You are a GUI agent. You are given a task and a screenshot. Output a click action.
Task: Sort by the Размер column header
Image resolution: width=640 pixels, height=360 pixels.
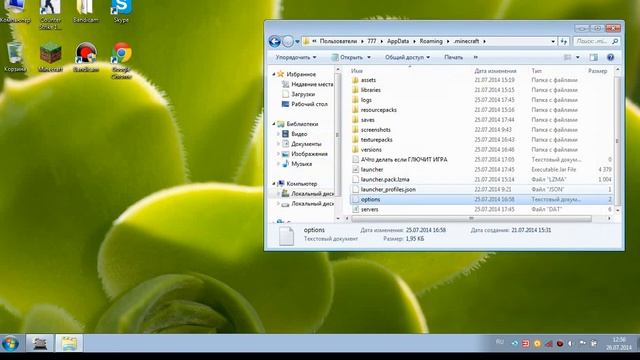pyautogui.click(x=598, y=71)
